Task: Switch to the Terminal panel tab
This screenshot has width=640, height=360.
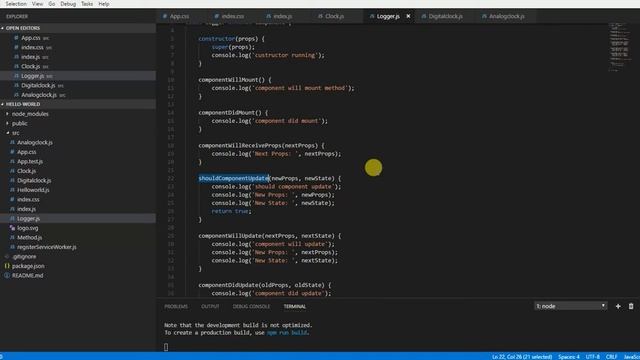Action: coord(295,306)
